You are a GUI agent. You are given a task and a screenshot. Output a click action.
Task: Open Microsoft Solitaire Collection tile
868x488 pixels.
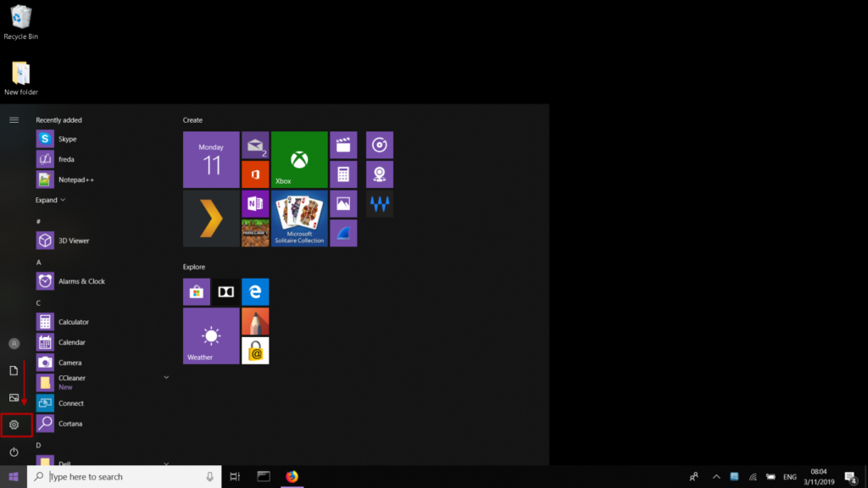point(299,219)
